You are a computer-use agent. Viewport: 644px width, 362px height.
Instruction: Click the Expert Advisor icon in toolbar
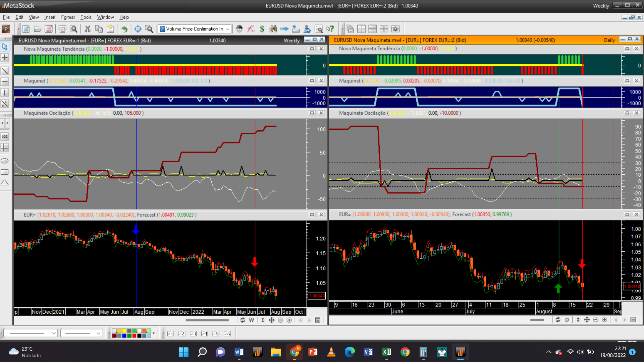click(x=239, y=29)
